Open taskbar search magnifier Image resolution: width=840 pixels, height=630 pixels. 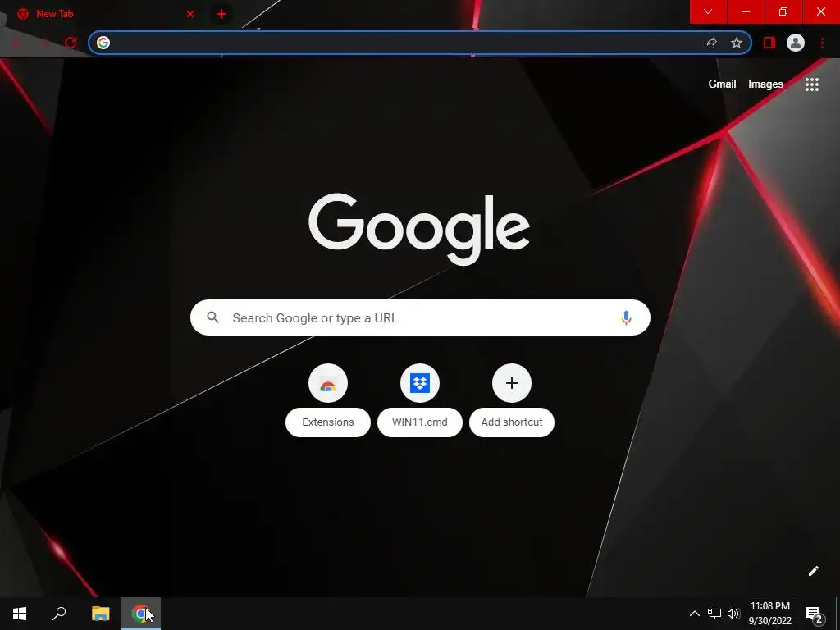point(59,614)
